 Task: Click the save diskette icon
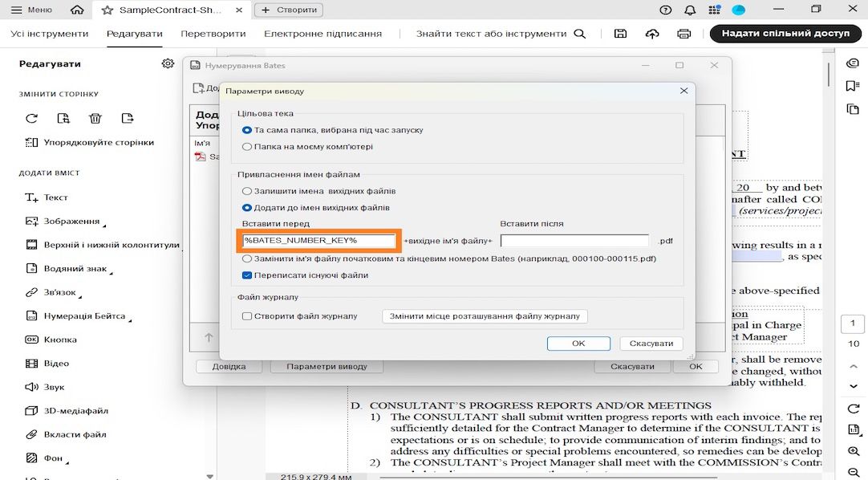621,34
